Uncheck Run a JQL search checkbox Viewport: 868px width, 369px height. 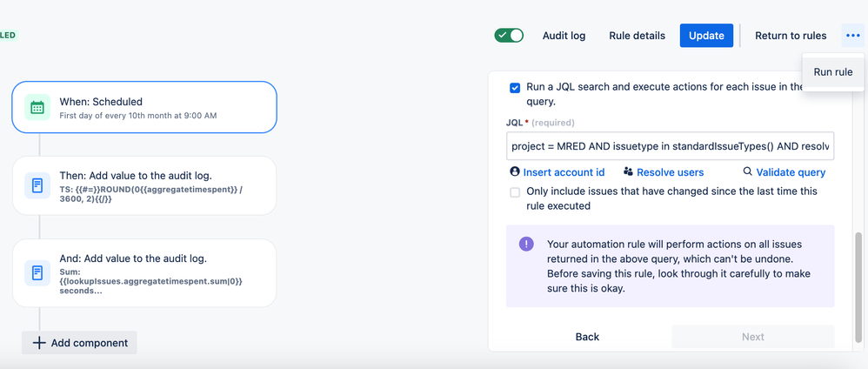(515, 88)
